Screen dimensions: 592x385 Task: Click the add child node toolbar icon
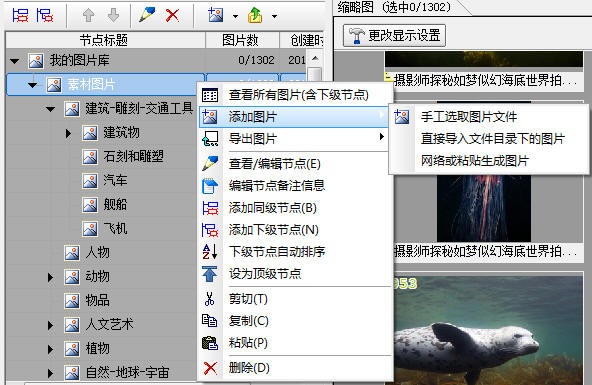click(x=45, y=15)
